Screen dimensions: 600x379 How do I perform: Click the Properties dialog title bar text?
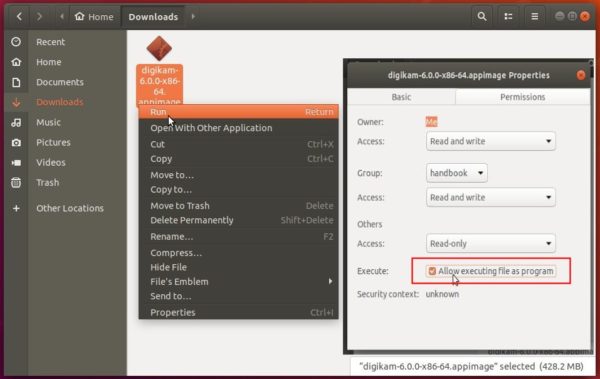point(468,75)
